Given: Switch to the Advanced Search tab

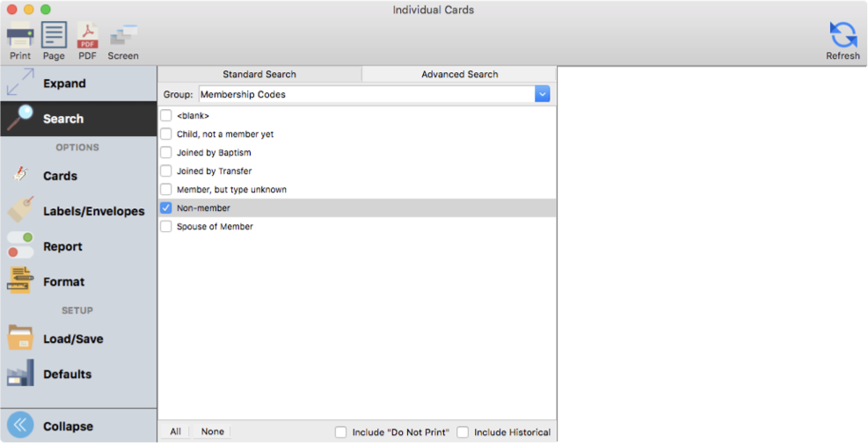Looking at the screenshot, I should (x=459, y=75).
